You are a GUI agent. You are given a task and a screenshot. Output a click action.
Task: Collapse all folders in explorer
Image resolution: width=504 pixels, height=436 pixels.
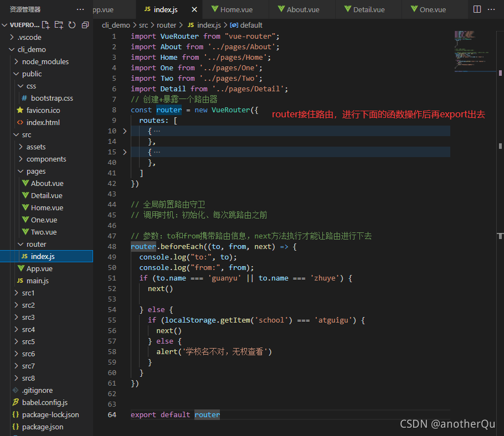click(85, 25)
